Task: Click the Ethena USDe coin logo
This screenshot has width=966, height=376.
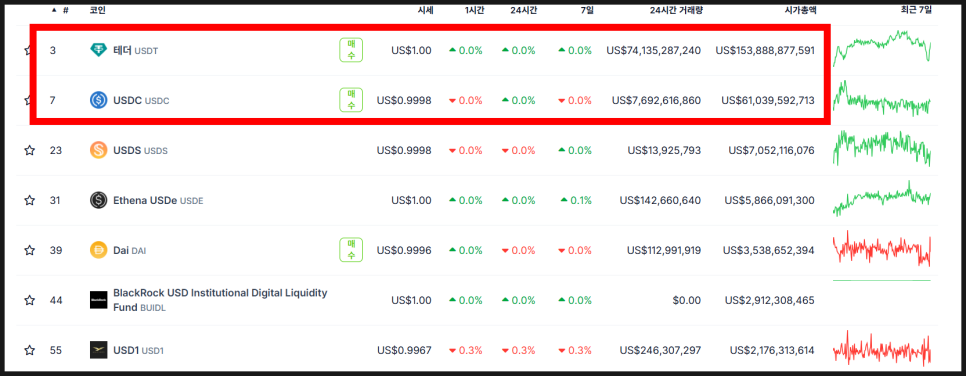Action: (99, 200)
